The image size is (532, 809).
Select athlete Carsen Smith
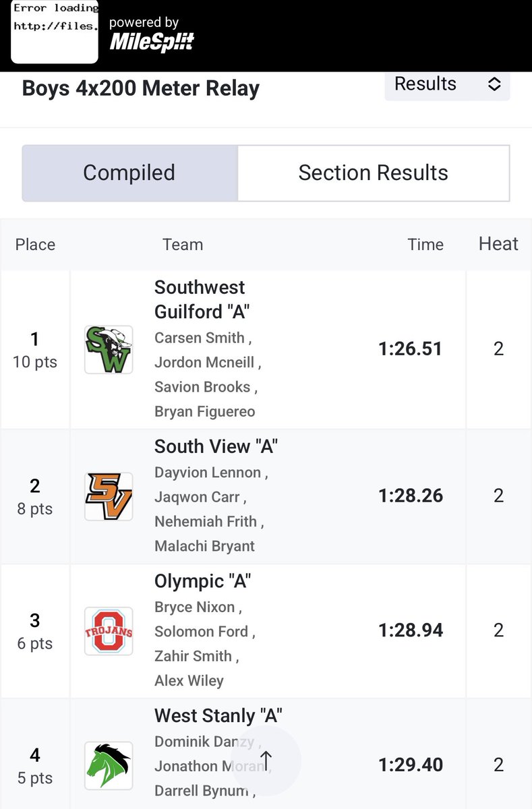click(x=200, y=338)
